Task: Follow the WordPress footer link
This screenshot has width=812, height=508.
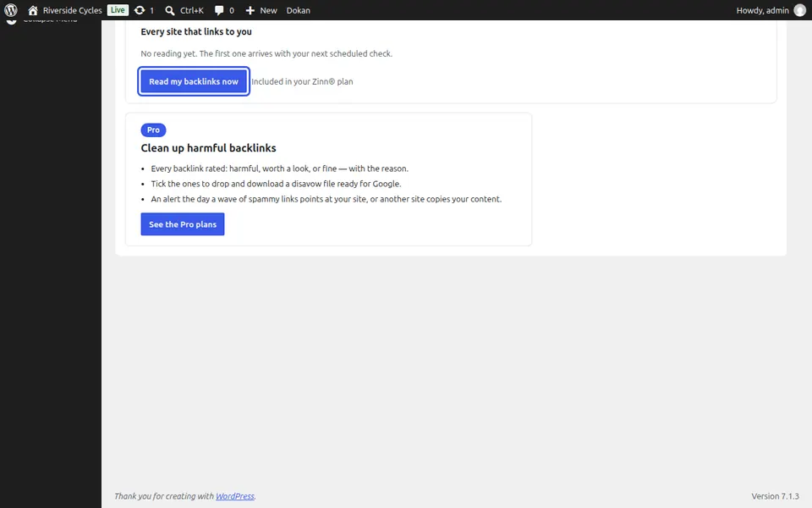Action: 234,496
